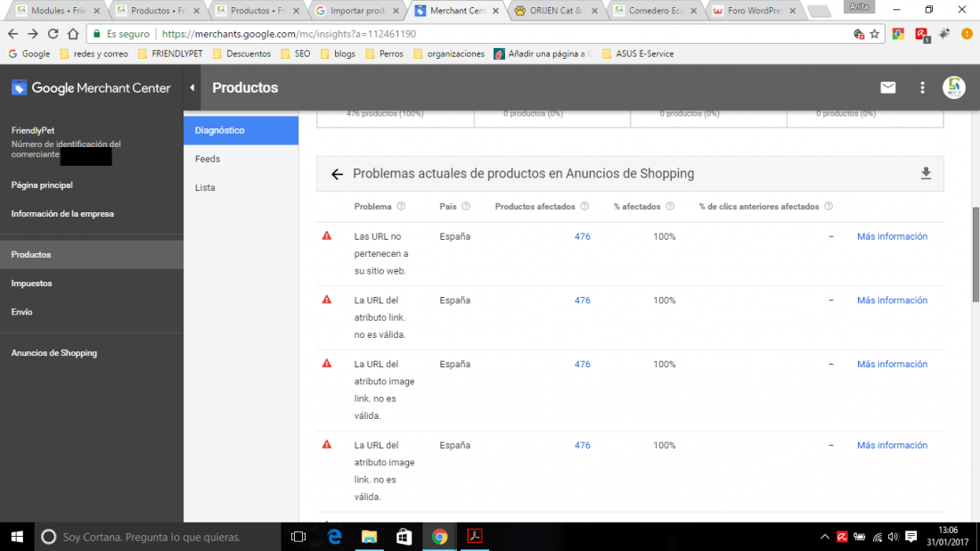The height and width of the screenshot is (551, 980).
Task: Click help icon next to Productos afectados
Action: [584, 206]
